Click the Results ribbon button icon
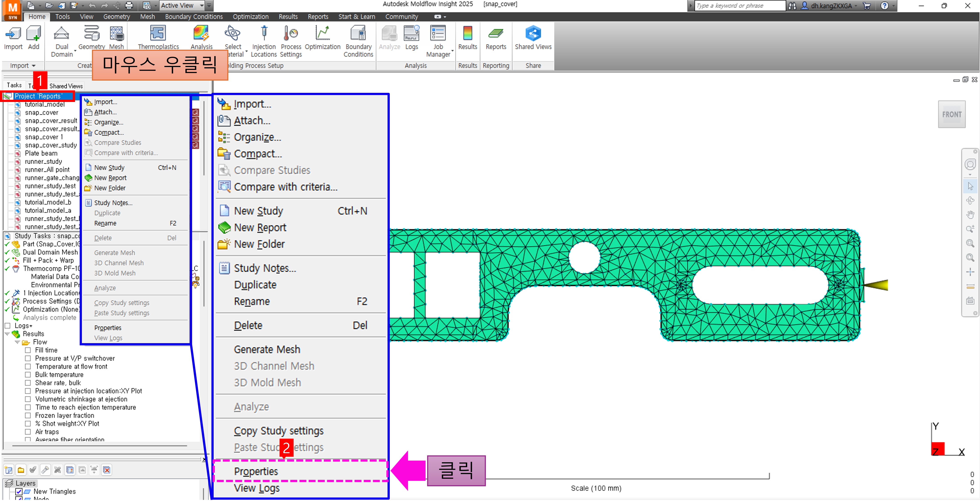The image size is (980, 501). tap(468, 33)
